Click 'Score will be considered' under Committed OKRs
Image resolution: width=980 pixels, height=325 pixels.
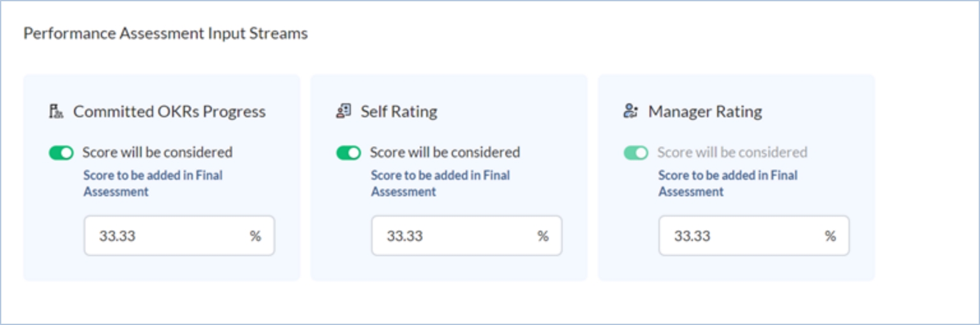coord(157,153)
